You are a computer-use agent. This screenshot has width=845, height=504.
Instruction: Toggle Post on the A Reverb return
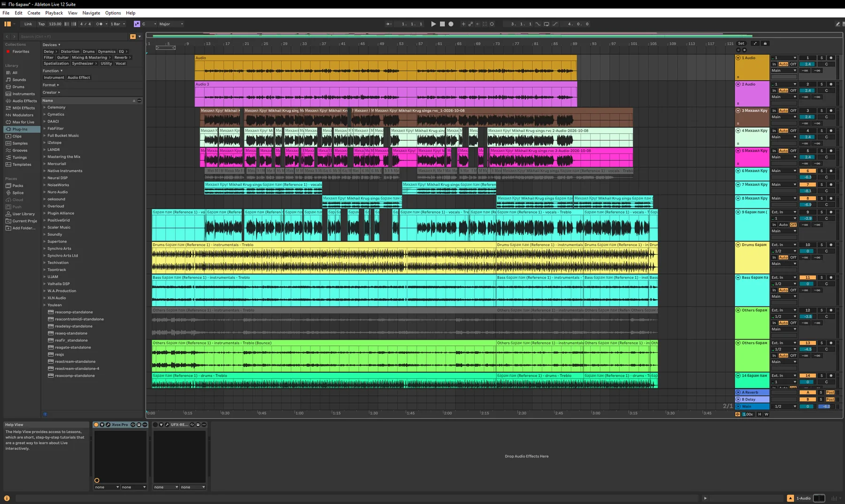830,392
